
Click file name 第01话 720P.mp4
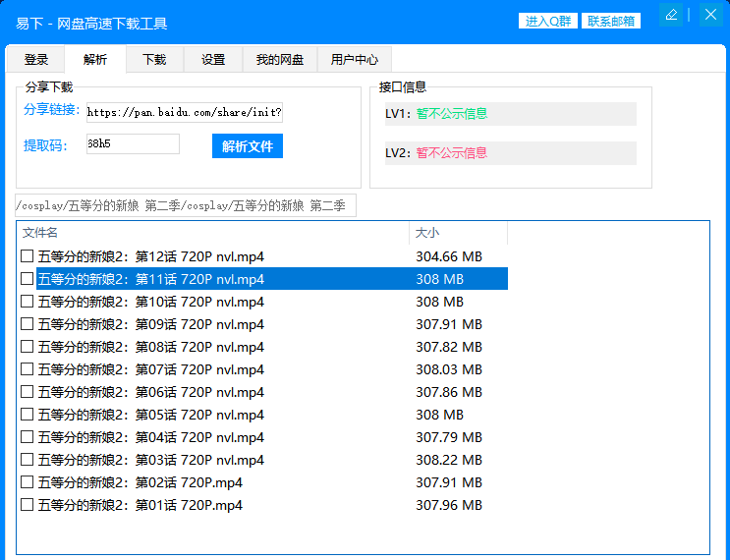140,505
